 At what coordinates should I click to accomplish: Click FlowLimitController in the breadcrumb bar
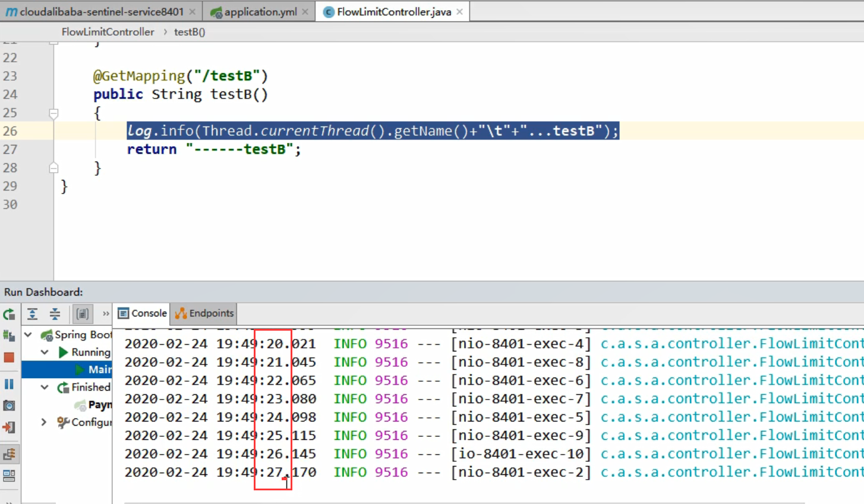pyautogui.click(x=108, y=32)
